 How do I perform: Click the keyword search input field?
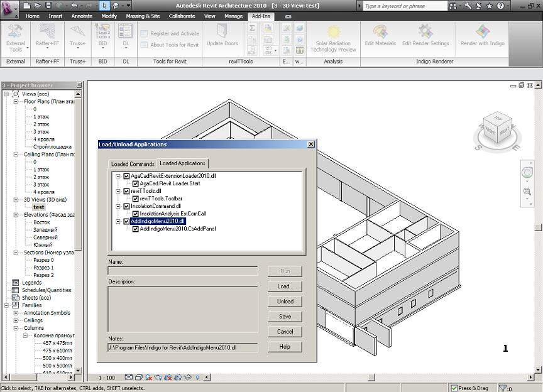coord(405,6)
